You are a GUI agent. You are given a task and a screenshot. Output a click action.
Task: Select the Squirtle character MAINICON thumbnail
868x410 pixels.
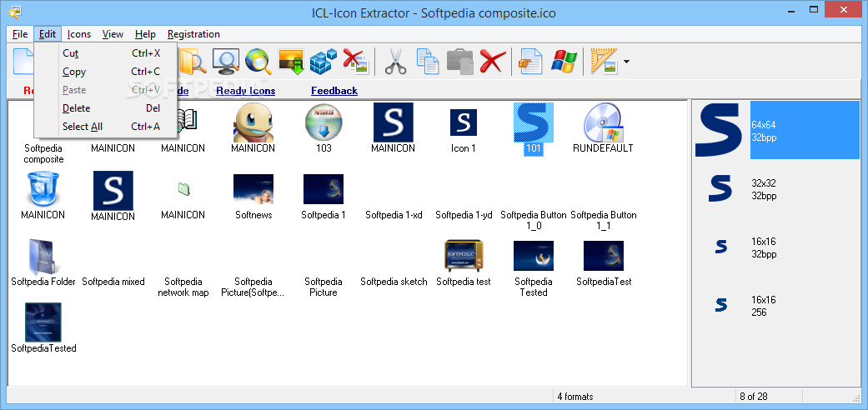253,122
